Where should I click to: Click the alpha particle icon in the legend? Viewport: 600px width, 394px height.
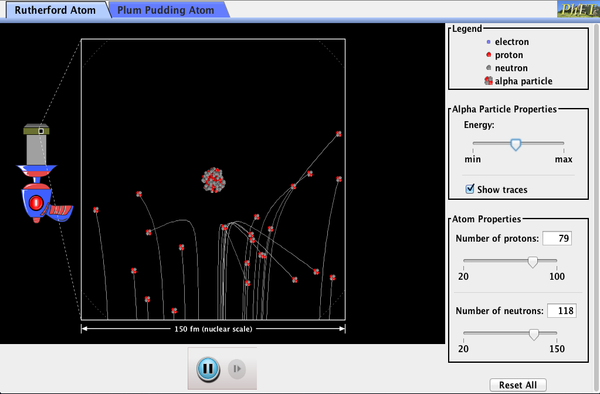tap(488, 80)
